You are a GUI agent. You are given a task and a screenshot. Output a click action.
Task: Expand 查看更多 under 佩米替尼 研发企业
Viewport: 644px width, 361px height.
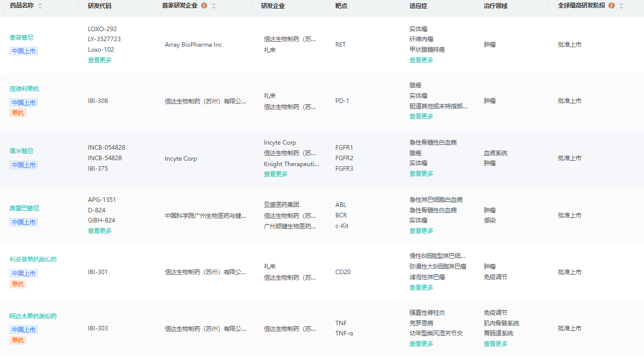[275, 174]
